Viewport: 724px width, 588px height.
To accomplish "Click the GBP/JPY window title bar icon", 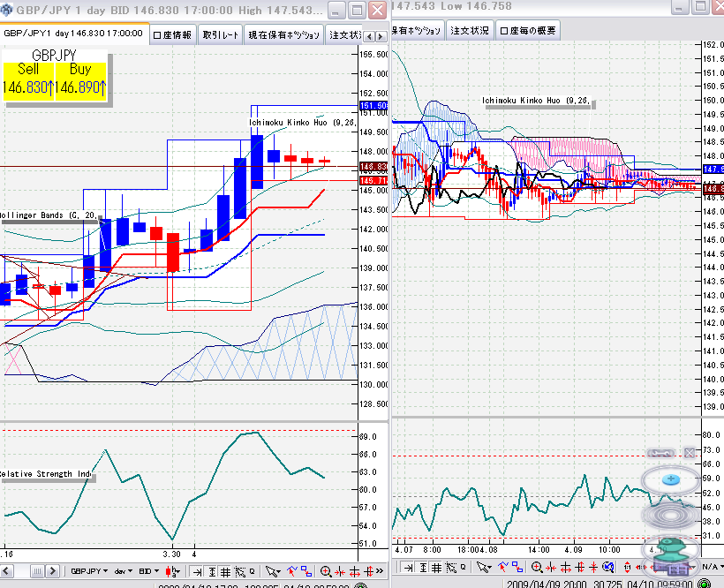I will (x=6, y=10).
